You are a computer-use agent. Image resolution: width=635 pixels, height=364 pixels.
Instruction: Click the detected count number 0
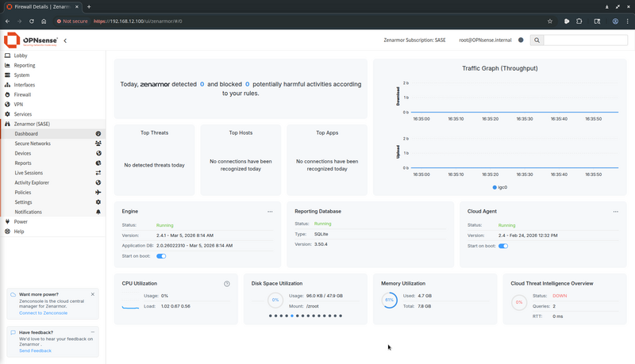[x=202, y=84]
